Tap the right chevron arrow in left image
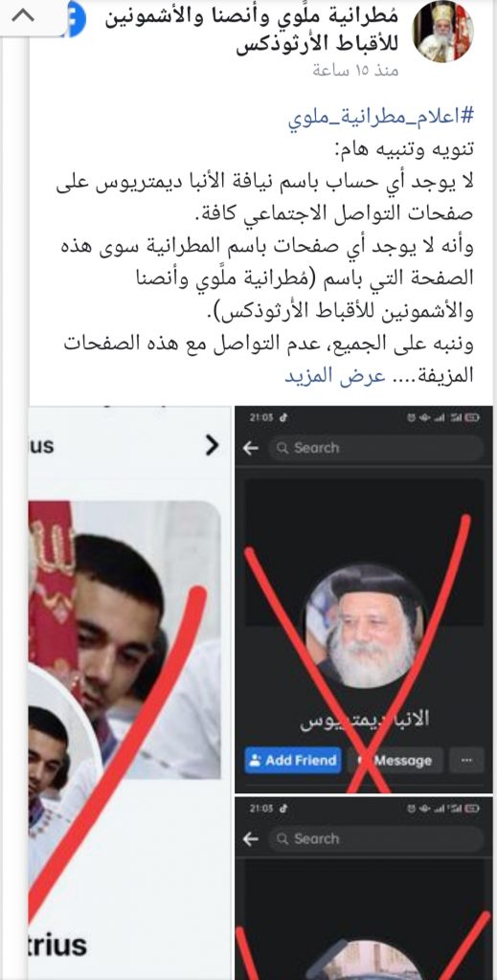 212,445
